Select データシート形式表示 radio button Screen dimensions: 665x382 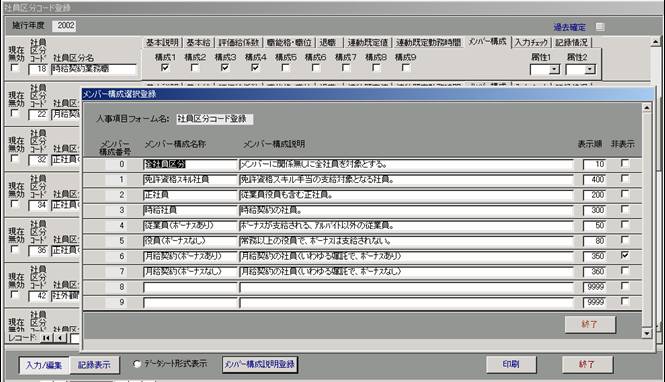(x=137, y=364)
